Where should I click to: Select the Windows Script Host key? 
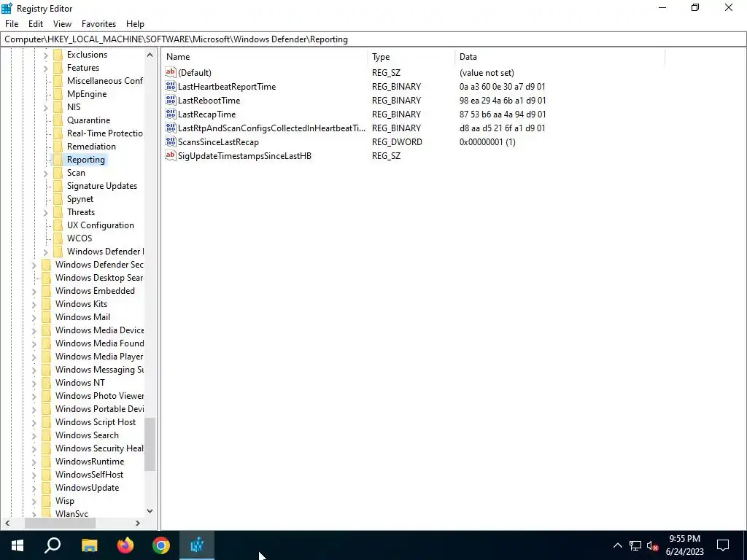pos(96,422)
